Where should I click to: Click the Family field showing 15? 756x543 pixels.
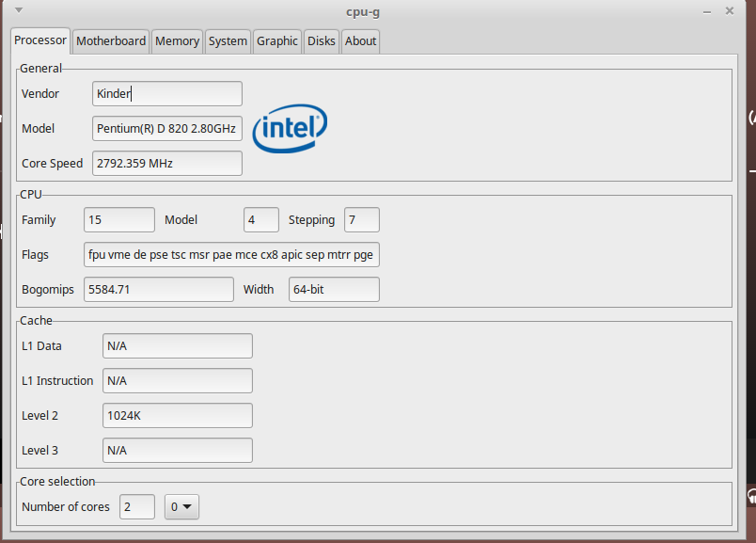point(119,219)
